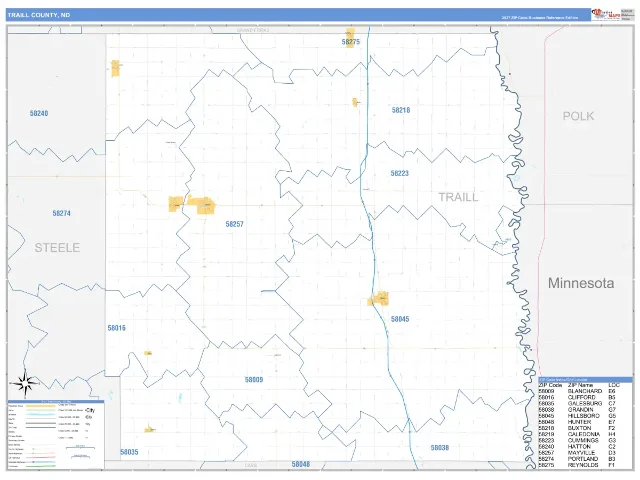Click ZIP code label 58274 on map
The image size is (640, 480).
[62, 213]
